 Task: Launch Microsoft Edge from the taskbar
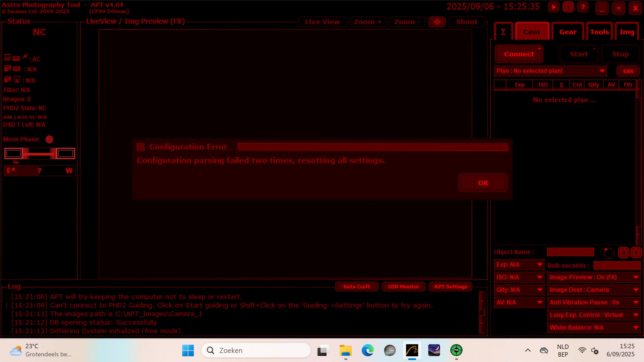(367, 350)
